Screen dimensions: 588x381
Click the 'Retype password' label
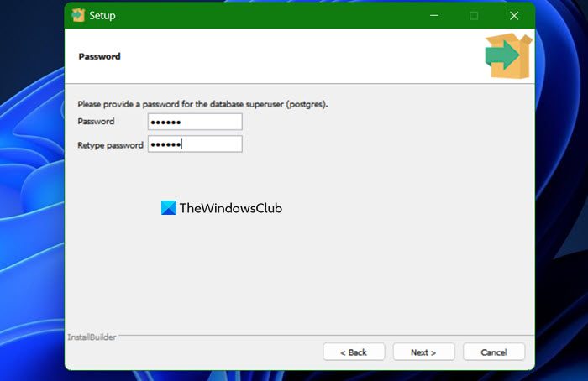click(110, 145)
